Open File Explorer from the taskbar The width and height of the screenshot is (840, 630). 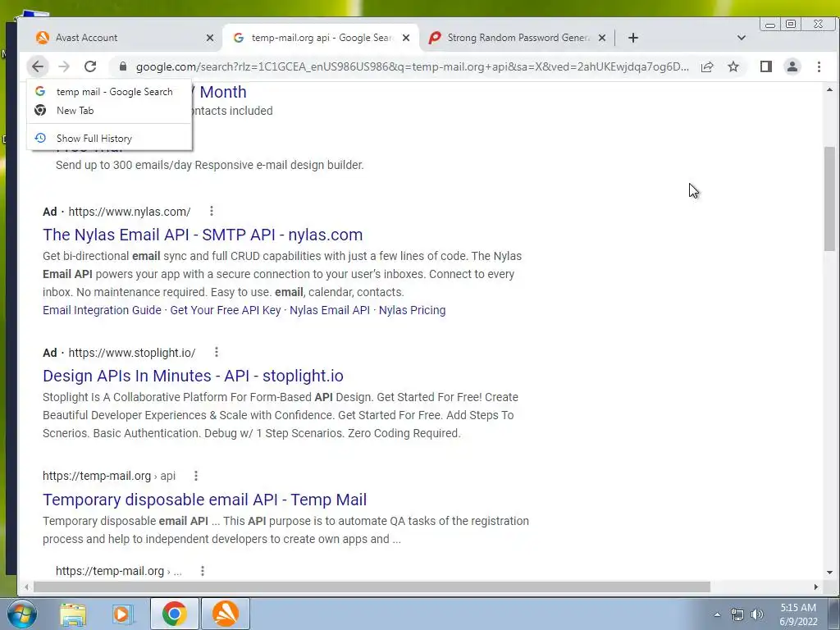[x=73, y=614]
